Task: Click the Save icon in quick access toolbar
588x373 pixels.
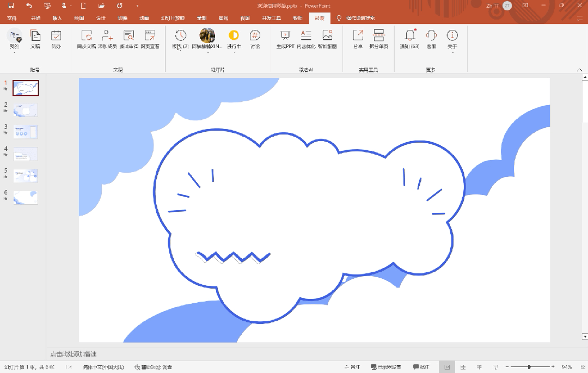Action: click(x=11, y=5)
